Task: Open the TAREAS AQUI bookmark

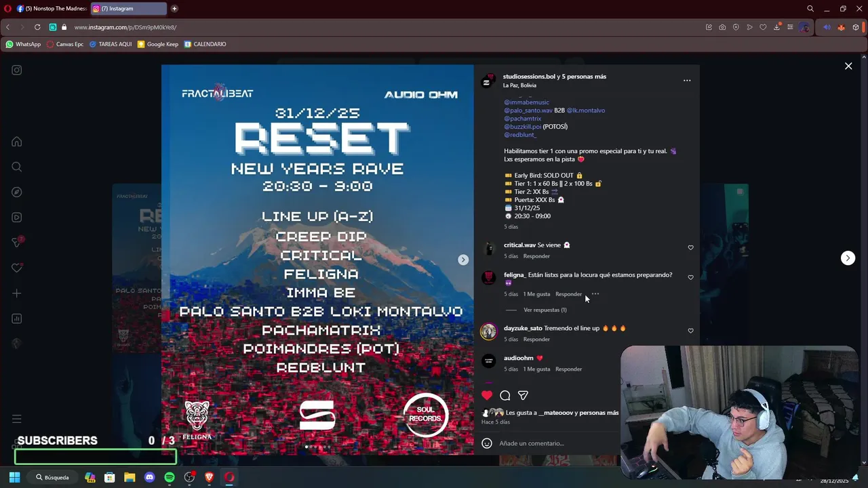Action: [111, 44]
